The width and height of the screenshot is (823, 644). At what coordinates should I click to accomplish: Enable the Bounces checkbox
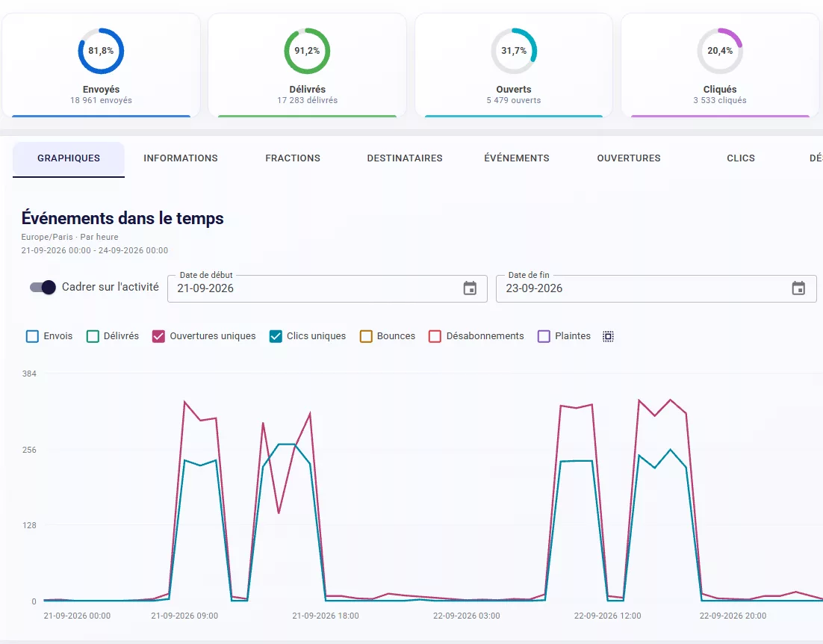pos(366,336)
